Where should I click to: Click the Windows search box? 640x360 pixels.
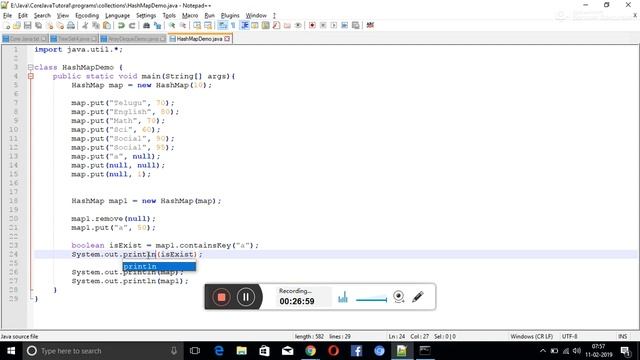point(102,351)
